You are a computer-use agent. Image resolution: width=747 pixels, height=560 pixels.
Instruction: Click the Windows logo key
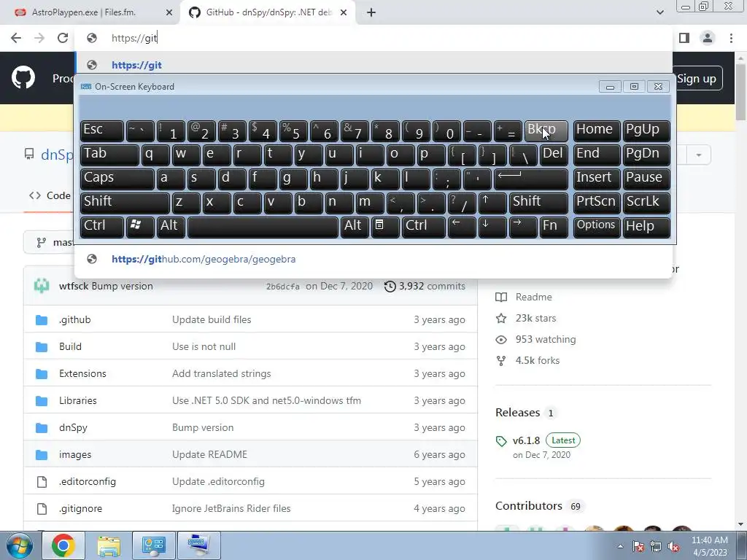click(139, 227)
